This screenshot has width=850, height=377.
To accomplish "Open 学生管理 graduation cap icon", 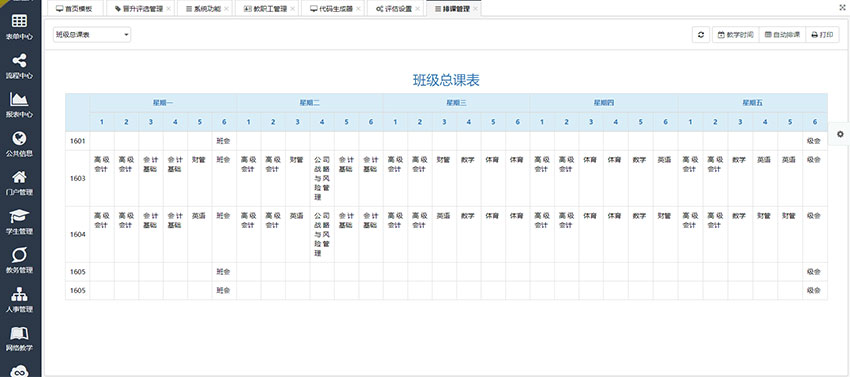I will point(20,216).
